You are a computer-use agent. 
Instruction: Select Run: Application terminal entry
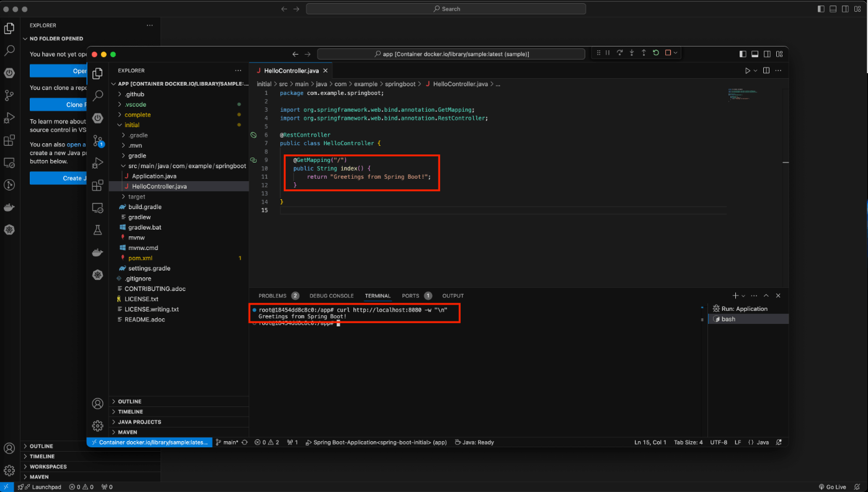pyautogui.click(x=748, y=308)
